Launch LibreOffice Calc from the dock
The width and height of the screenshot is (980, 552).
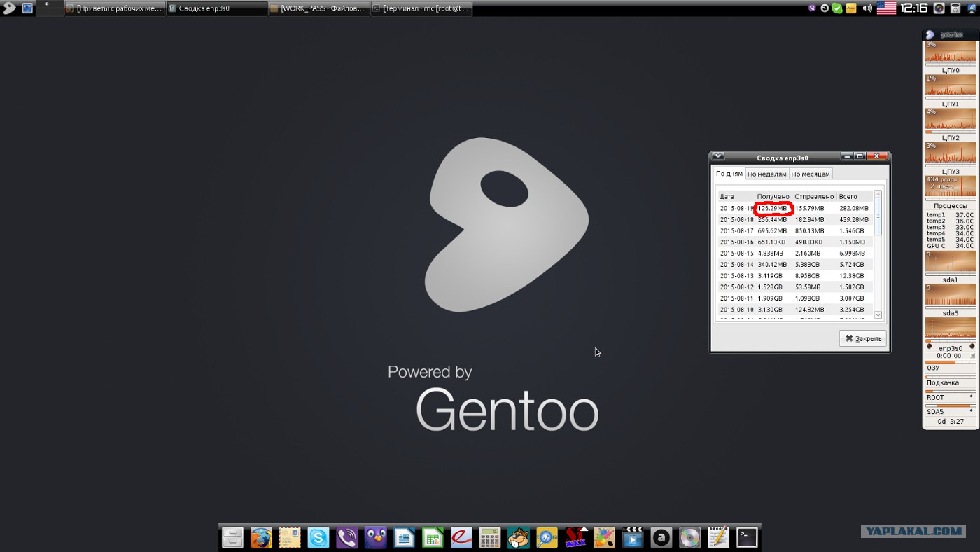point(433,538)
